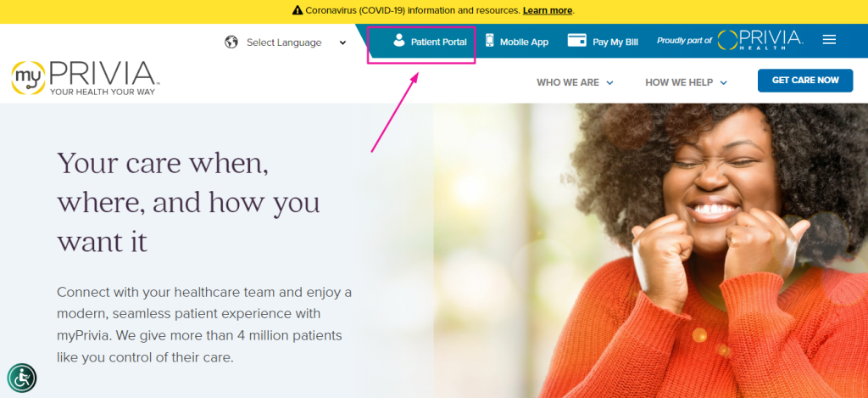868x398 pixels.
Task: Click the WHO WE ARE chevron
Action: coord(610,82)
